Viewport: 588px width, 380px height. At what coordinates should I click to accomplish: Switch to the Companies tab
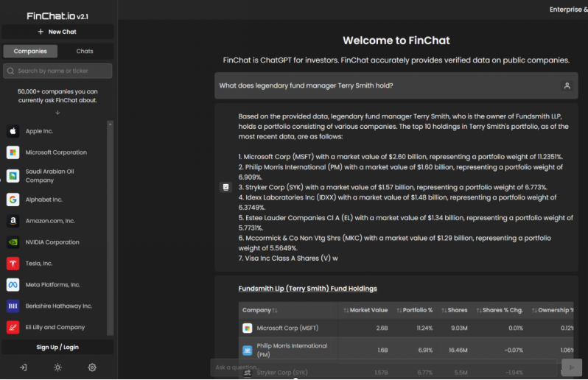30,52
